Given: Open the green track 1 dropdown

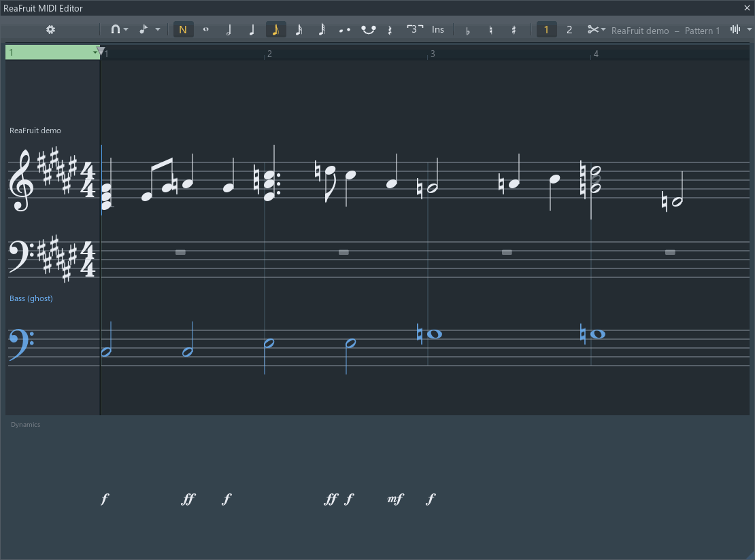Looking at the screenshot, I should click(52, 52).
